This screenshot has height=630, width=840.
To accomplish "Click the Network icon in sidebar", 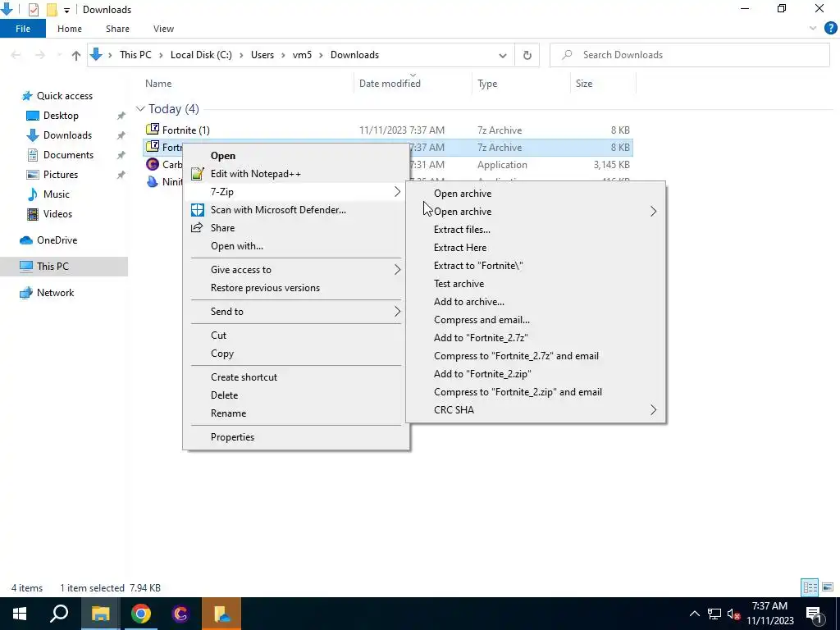I will tap(26, 293).
